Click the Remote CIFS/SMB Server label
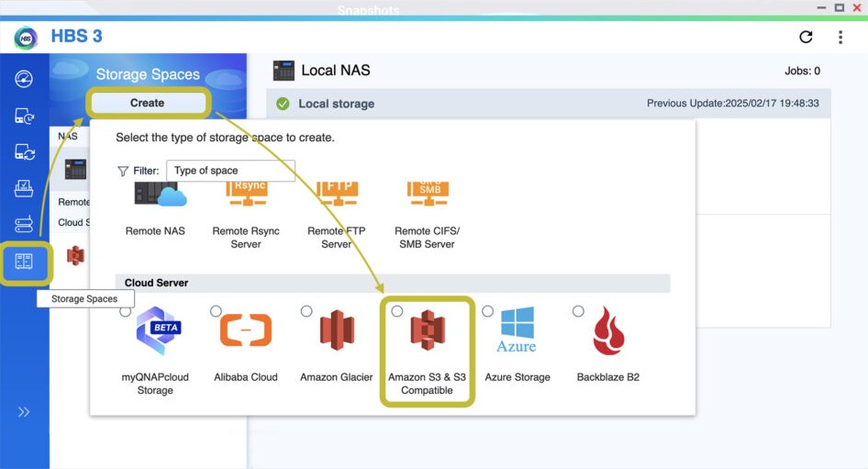The height and width of the screenshot is (469, 868). 427,238
